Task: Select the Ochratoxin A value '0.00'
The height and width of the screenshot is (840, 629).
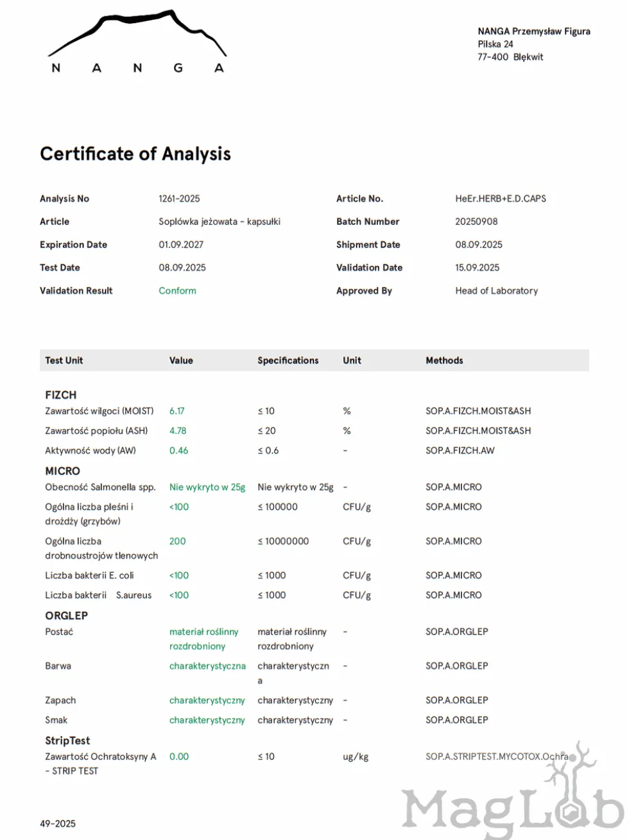Action: [179, 757]
